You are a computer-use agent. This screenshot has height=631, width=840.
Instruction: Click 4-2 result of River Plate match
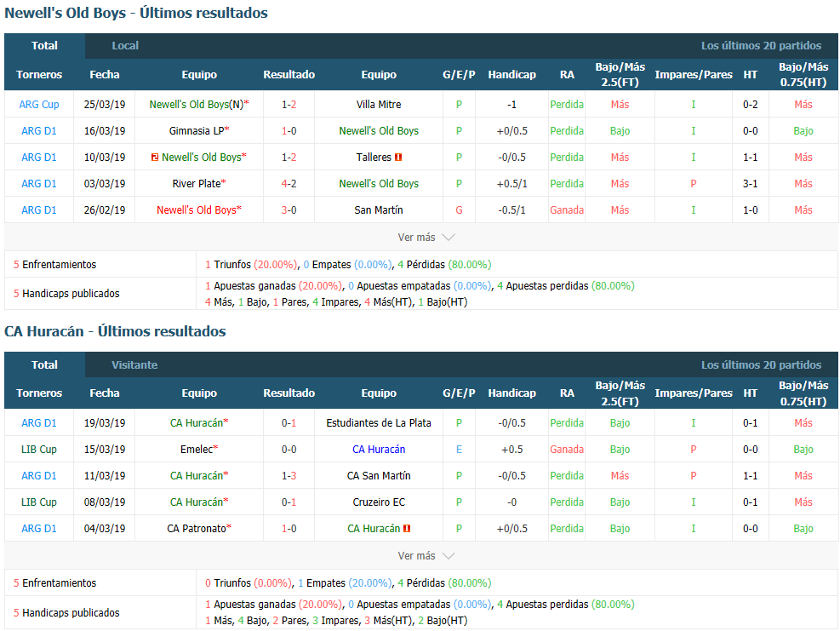[x=289, y=184]
